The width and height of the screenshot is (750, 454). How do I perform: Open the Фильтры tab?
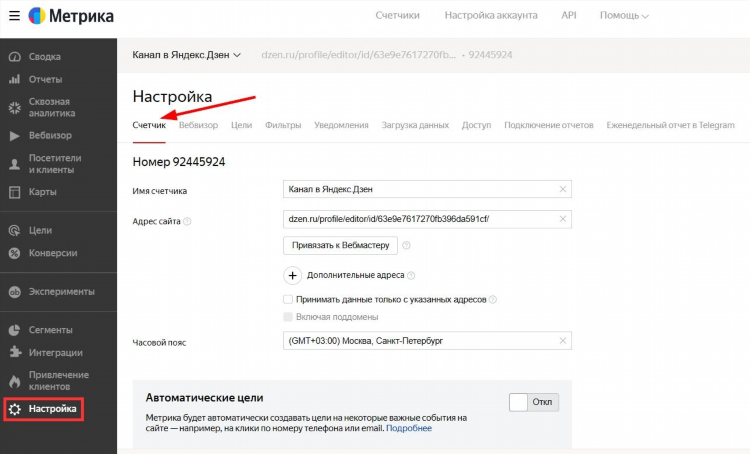(283, 125)
